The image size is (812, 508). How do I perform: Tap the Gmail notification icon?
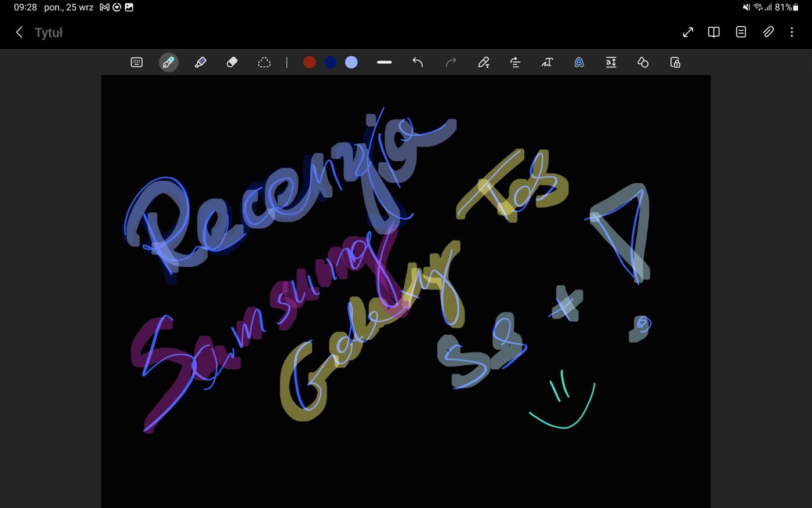[x=104, y=7]
